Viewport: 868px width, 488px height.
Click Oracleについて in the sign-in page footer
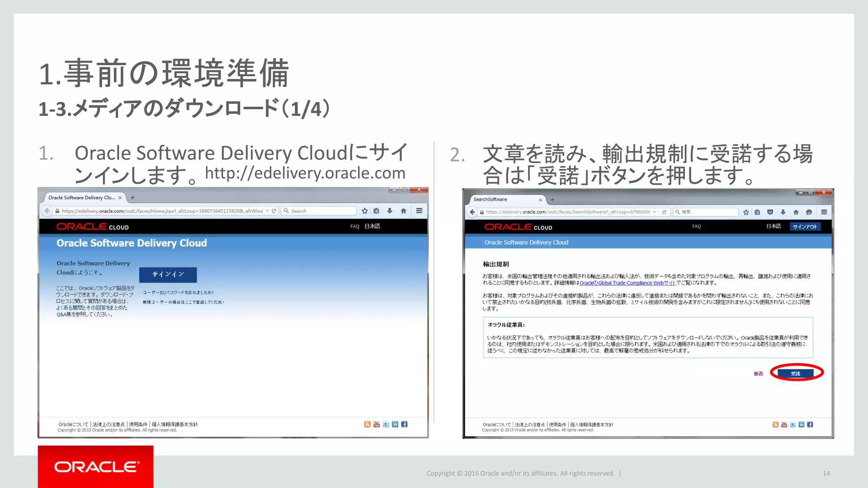tap(73, 424)
